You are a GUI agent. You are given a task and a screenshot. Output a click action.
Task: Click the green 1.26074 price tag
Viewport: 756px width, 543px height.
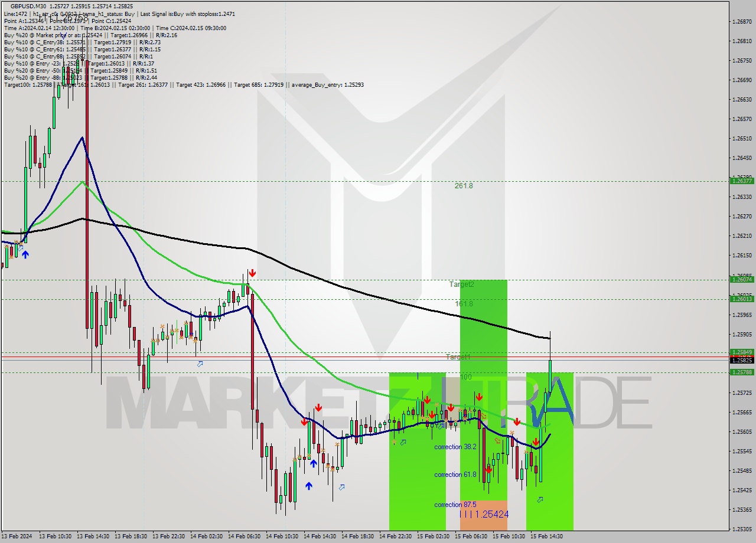742,279
